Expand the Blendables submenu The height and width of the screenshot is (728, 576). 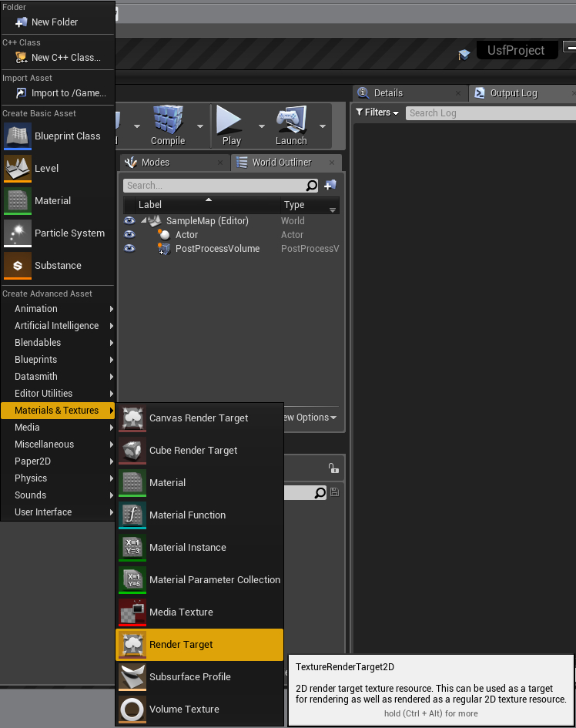(x=58, y=343)
